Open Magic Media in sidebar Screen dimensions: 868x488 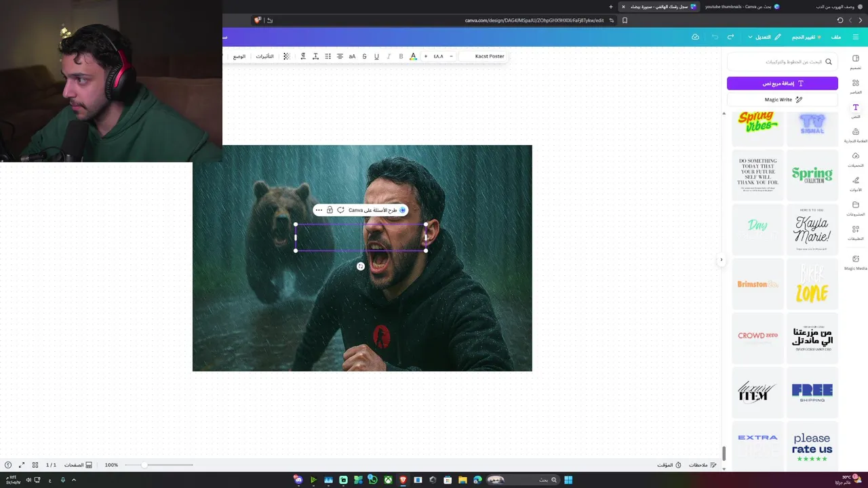tap(856, 262)
